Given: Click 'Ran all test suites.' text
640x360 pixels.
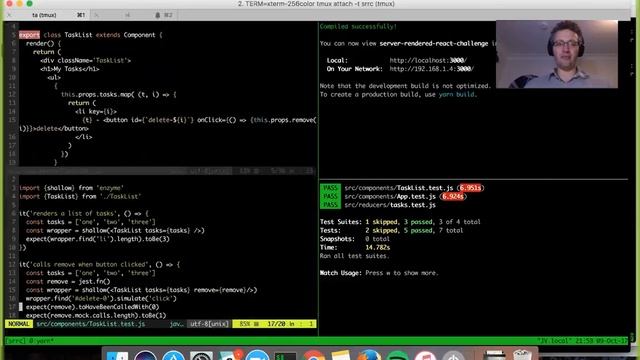Looking at the screenshot, I should tap(354, 256).
